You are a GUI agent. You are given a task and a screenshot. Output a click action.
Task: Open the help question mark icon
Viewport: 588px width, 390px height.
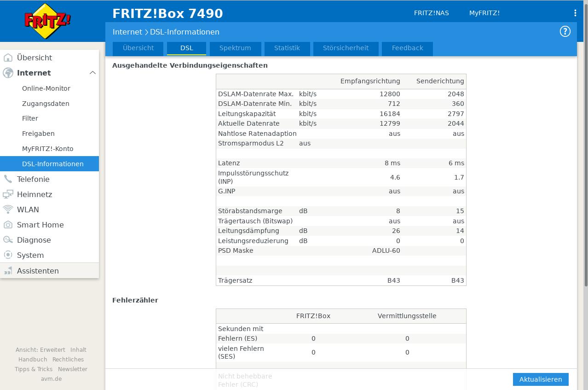pos(565,31)
